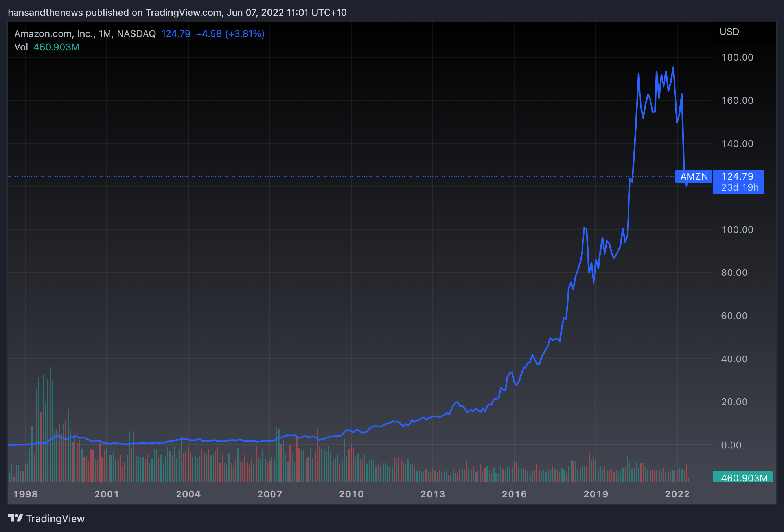Click the TradingView logo icon
Screen dimensions: 784x532
tap(15, 518)
